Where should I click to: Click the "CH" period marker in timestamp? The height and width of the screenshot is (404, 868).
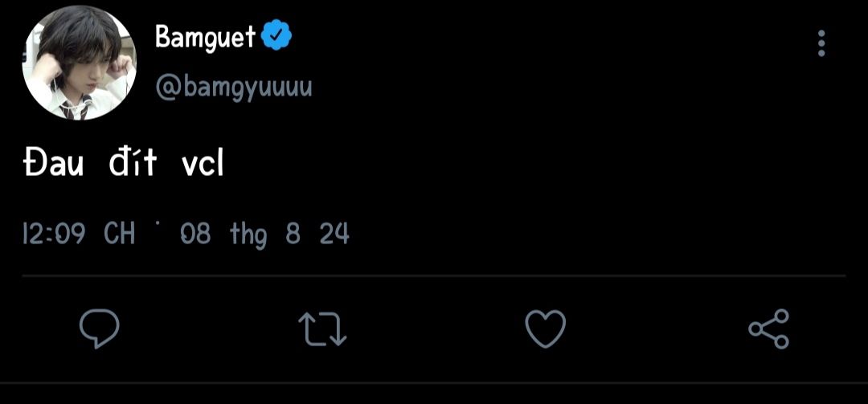(x=119, y=234)
